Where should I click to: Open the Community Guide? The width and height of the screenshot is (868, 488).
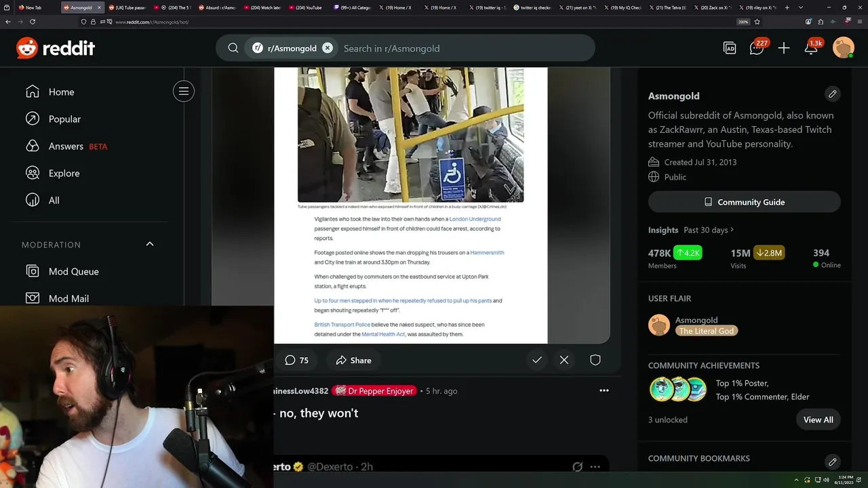[x=744, y=202]
